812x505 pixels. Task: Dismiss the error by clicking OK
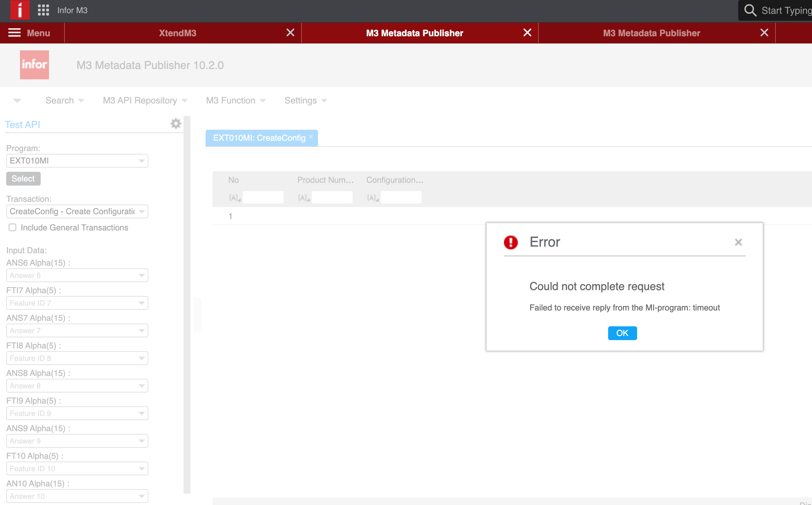pos(622,333)
